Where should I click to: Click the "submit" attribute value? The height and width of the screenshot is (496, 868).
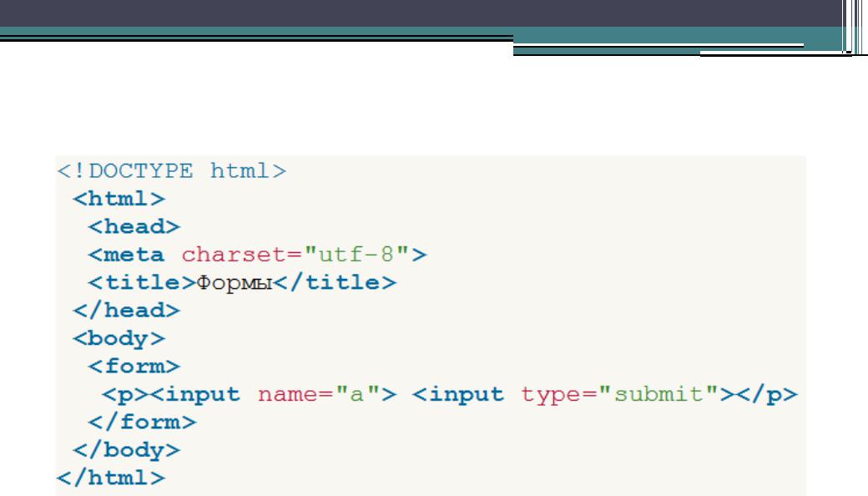[659, 393]
